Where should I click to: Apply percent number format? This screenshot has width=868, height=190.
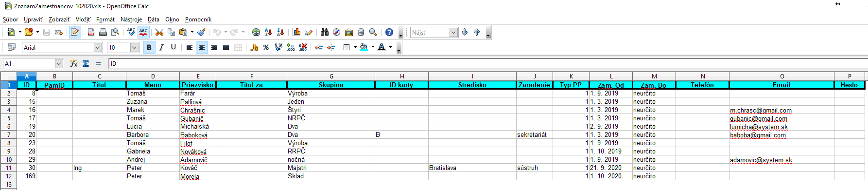point(266,47)
